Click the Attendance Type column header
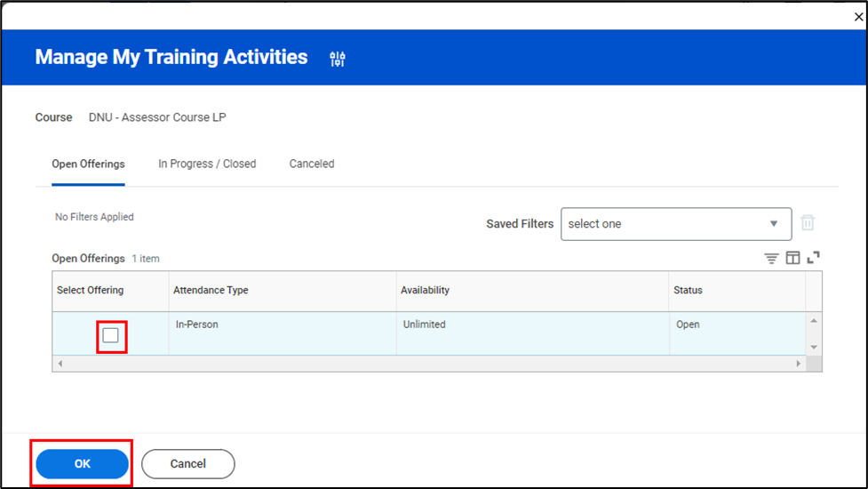The image size is (868, 489). click(x=211, y=291)
